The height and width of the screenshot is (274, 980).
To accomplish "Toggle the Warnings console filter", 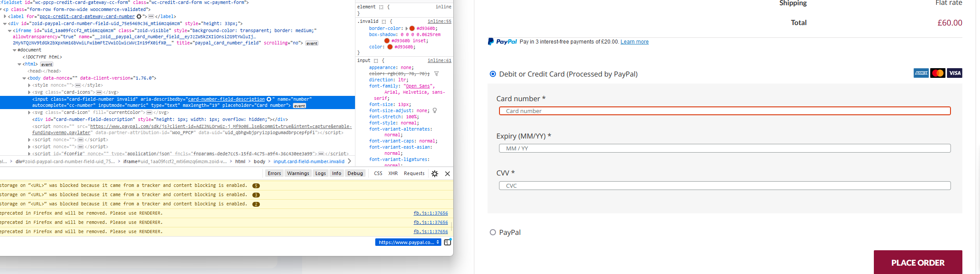I will pos(298,173).
